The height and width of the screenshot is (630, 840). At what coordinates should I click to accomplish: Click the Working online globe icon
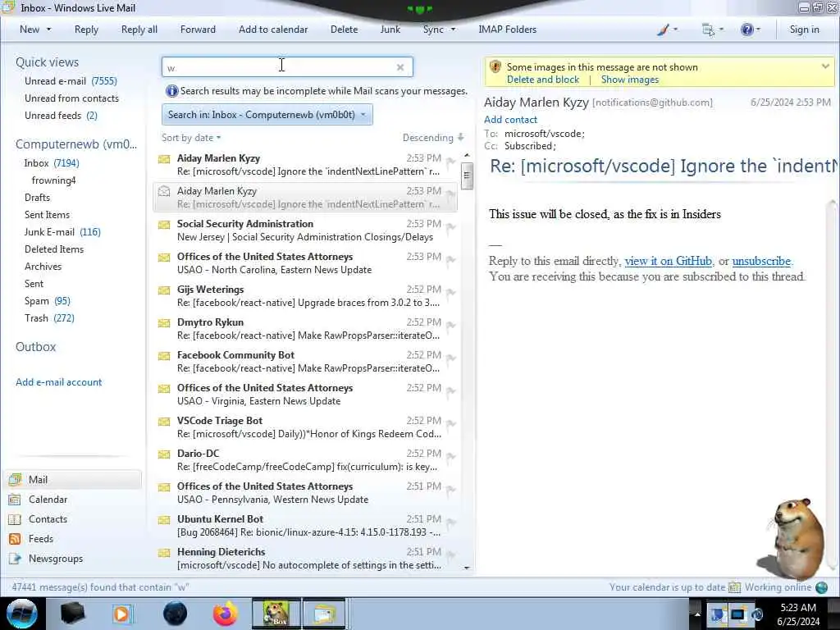[822, 587]
